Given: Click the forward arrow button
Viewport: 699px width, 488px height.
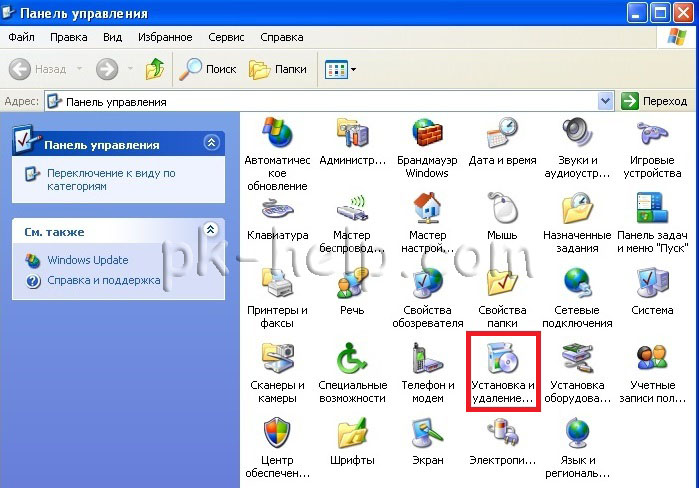Looking at the screenshot, I should pos(107,69).
